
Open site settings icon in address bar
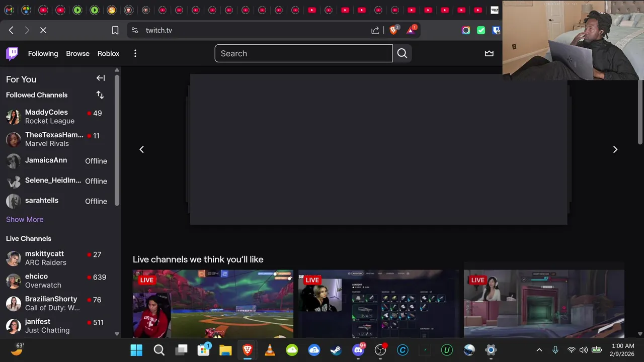click(134, 30)
